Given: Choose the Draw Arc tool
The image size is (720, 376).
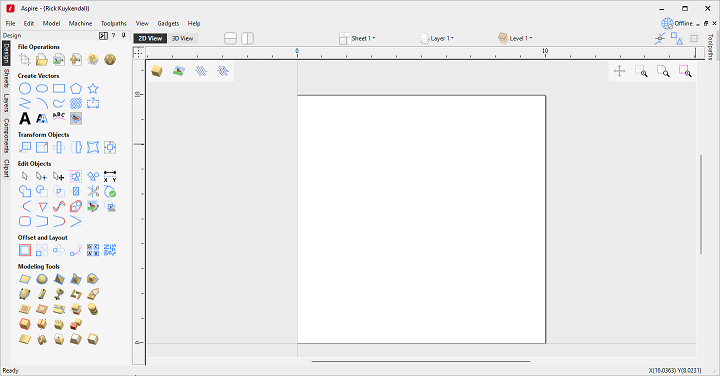Looking at the screenshot, I should [x=42, y=103].
